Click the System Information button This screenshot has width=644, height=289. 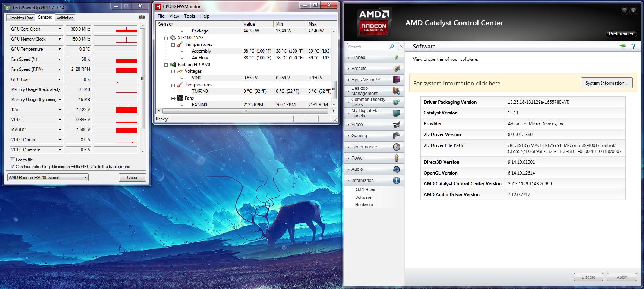pos(606,83)
